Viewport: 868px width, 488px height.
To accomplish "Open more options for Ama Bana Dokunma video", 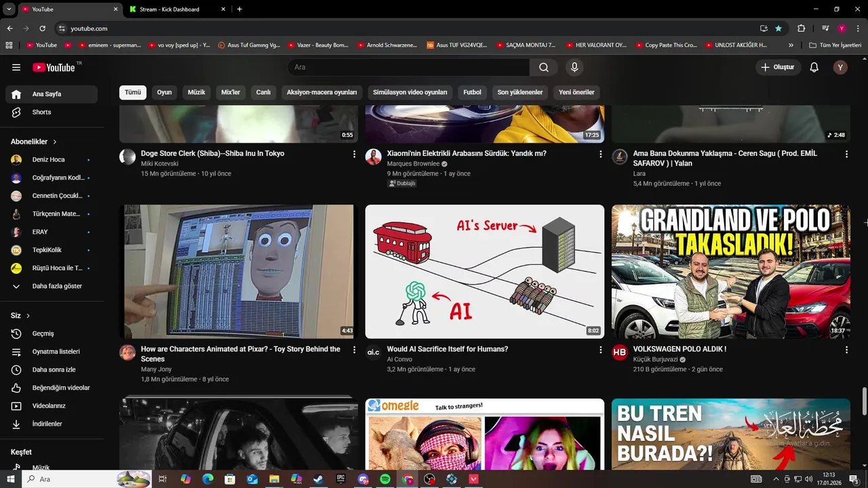I will point(846,155).
